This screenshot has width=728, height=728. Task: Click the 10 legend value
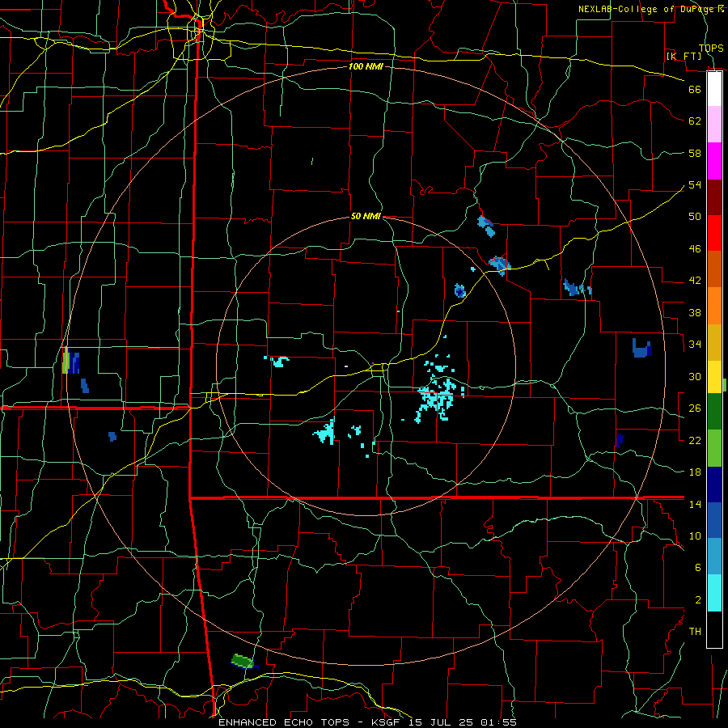(695, 535)
